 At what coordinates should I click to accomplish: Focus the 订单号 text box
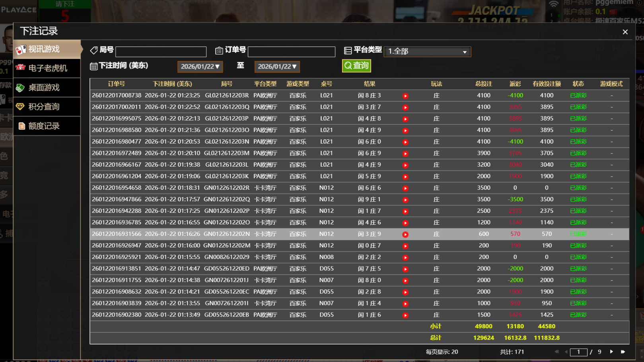click(x=291, y=52)
